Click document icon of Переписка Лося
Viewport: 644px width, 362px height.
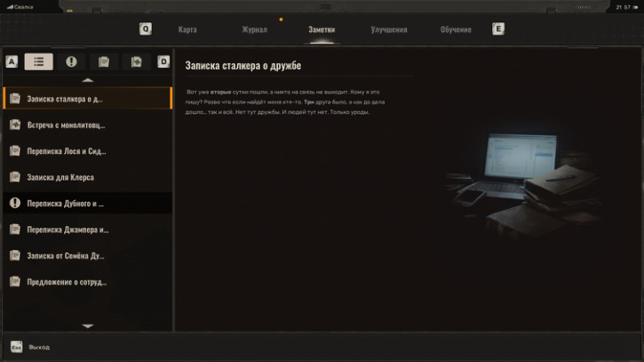click(x=15, y=150)
